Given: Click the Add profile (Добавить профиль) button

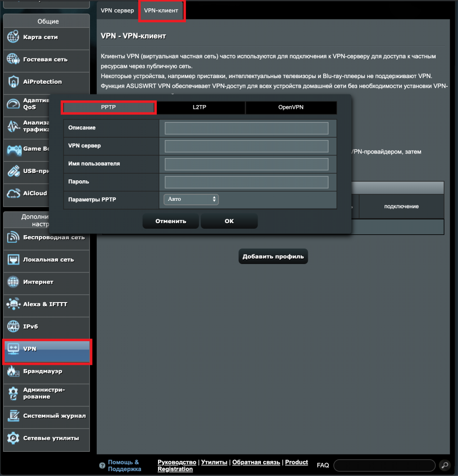Looking at the screenshot, I should [273, 256].
